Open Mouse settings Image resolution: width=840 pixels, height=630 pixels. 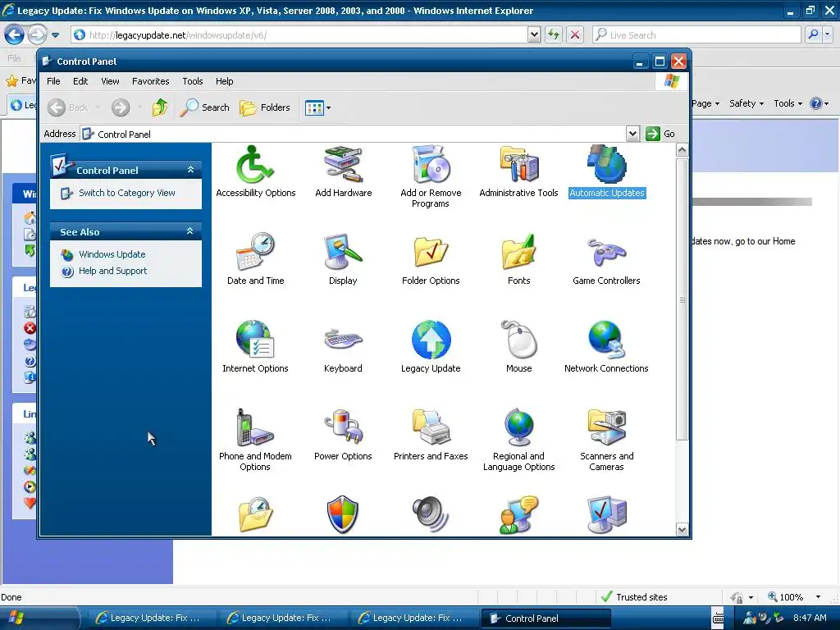(518, 347)
